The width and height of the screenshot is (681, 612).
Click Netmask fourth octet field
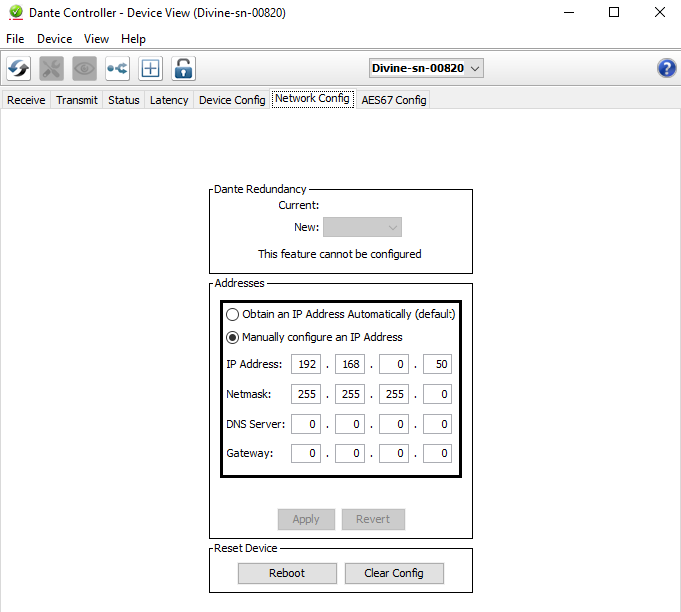point(437,394)
